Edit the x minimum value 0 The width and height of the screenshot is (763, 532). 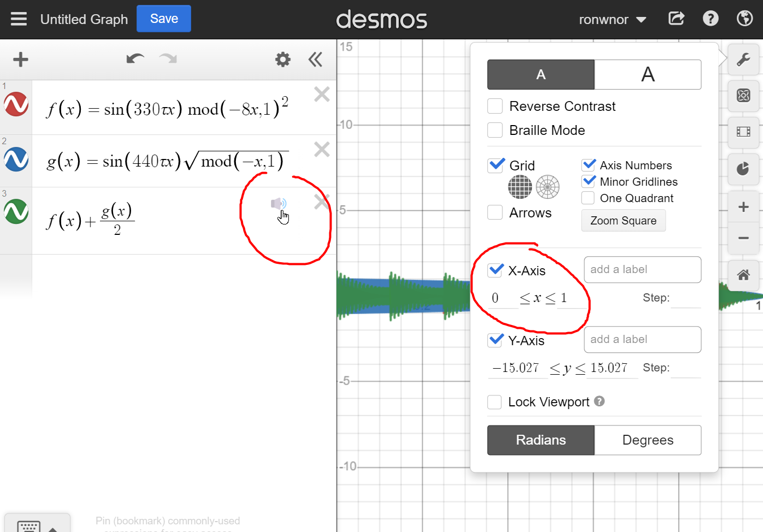click(x=502, y=298)
